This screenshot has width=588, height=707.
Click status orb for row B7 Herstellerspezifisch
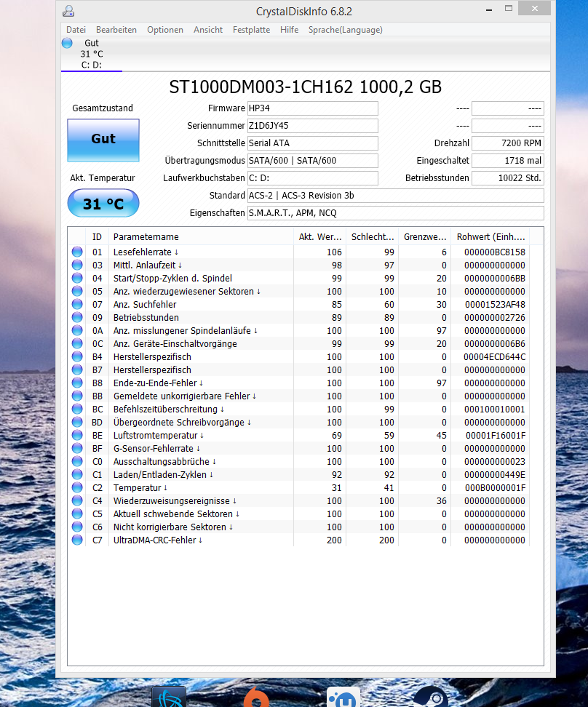click(x=77, y=370)
